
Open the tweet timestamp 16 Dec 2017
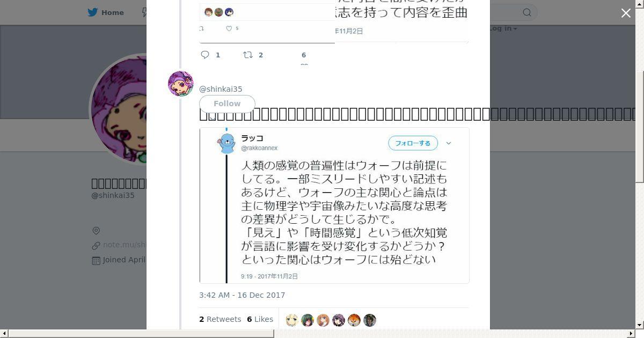[242, 295]
